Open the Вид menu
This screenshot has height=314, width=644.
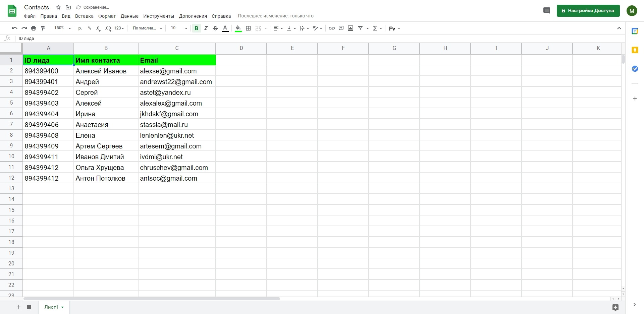[66, 16]
